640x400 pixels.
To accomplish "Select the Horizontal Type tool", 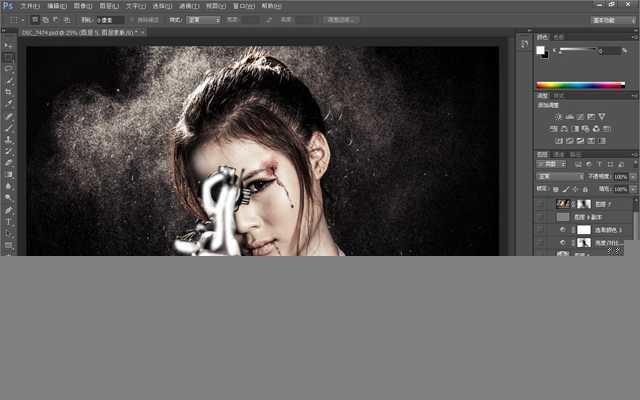I will point(8,222).
